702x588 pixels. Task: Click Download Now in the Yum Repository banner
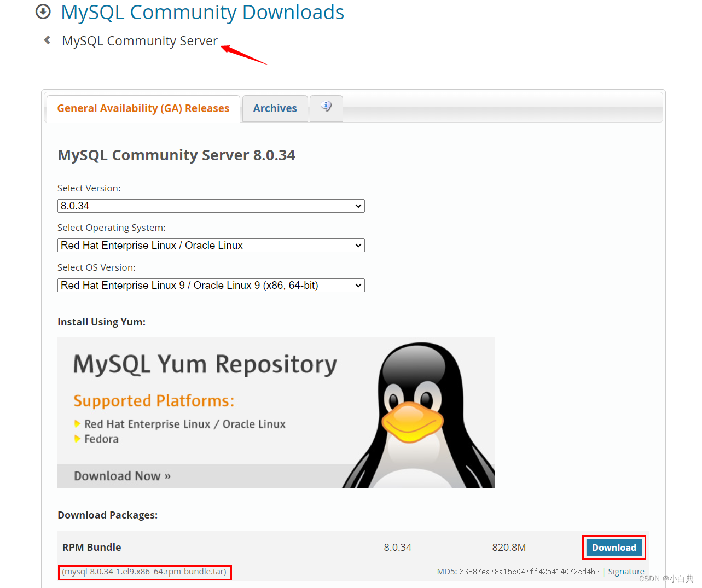click(x=123, y=476)
